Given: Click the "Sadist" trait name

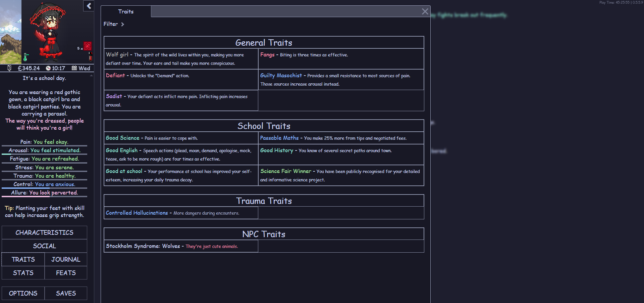Looking at the screenshot, I should click(114, 96).
